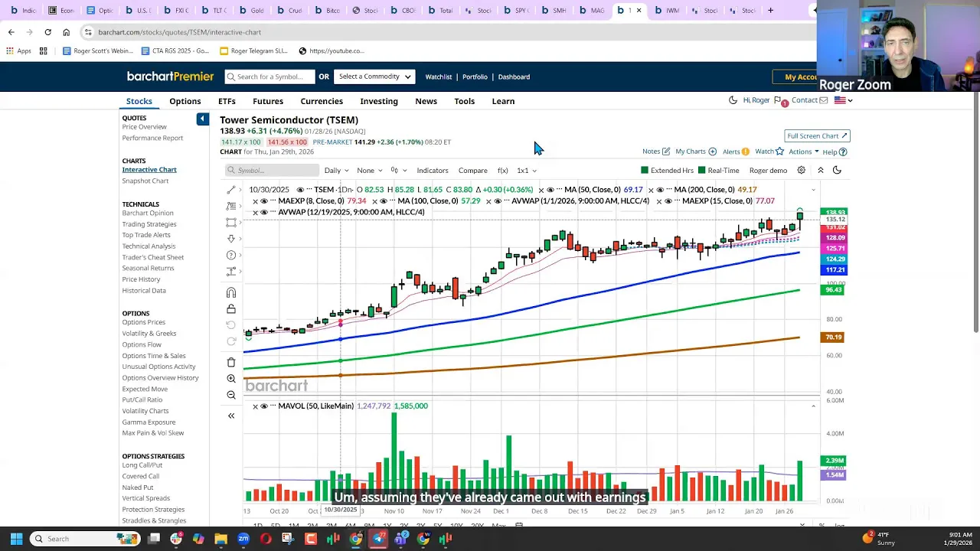980x551 pixels.
Task: Open the ETFs menu tab
Action: pos(227,101)
